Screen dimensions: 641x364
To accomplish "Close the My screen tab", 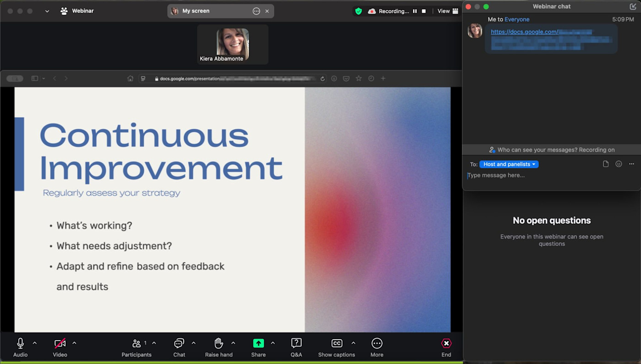I will [x=267, y=11].
